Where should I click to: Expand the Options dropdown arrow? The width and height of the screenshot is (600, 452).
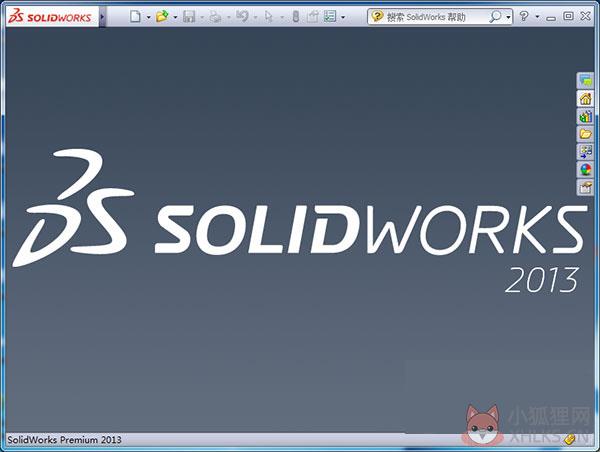pos(343,17)
